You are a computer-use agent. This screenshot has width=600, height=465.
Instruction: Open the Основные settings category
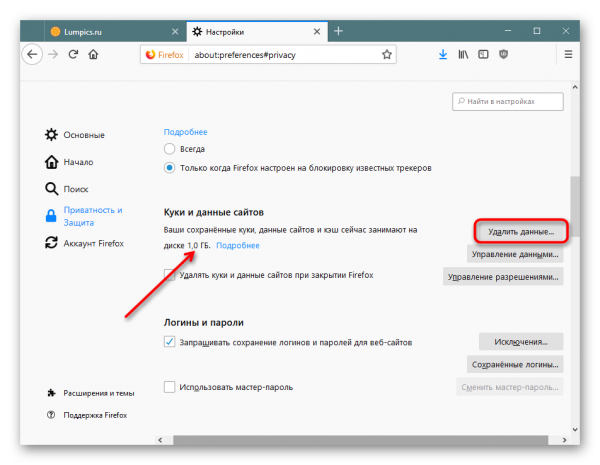[75, 135]
